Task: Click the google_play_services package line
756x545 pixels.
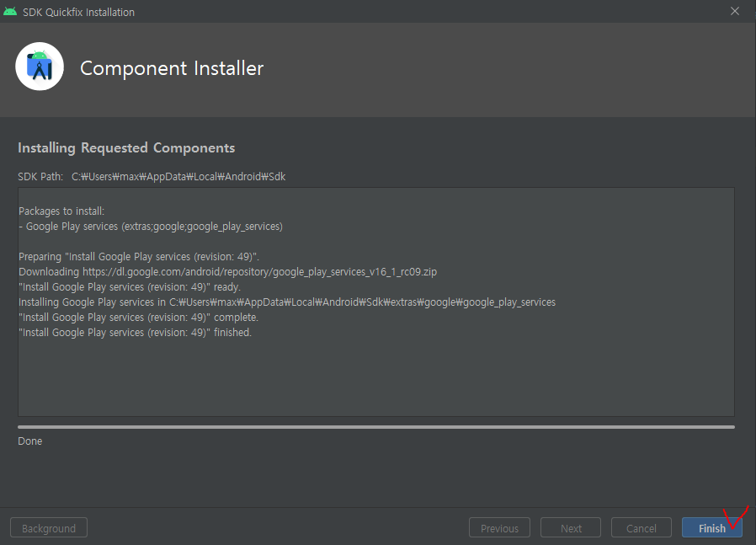Action: [151, 227]
